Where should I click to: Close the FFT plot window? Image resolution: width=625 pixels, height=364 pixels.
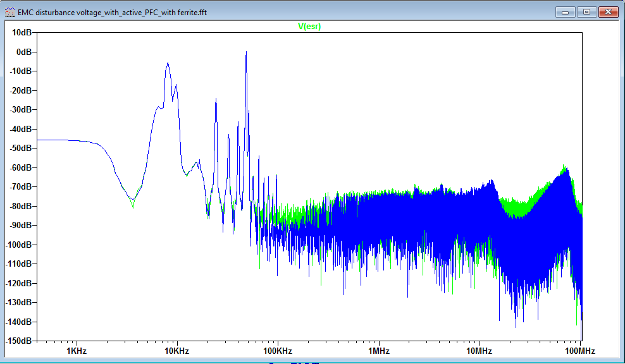click(609, 12)
